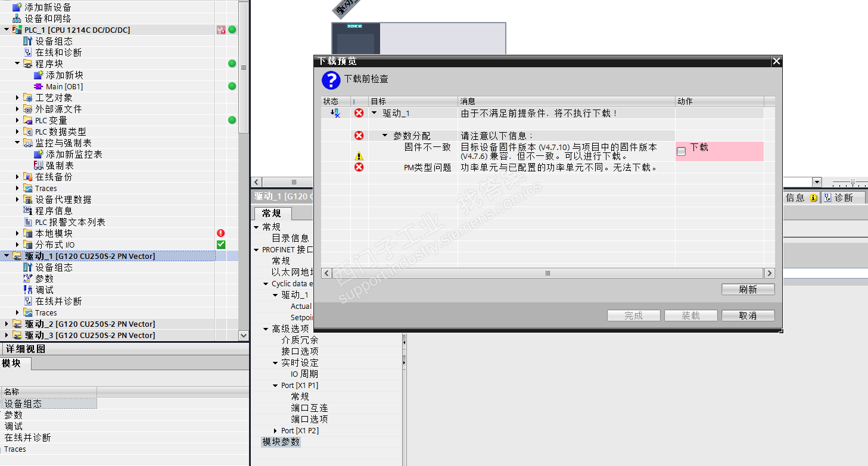This screenshot has width=868, height=466.
Task: Click the download status icon in 驱动_1 row
Action: [x=335, y=113]
